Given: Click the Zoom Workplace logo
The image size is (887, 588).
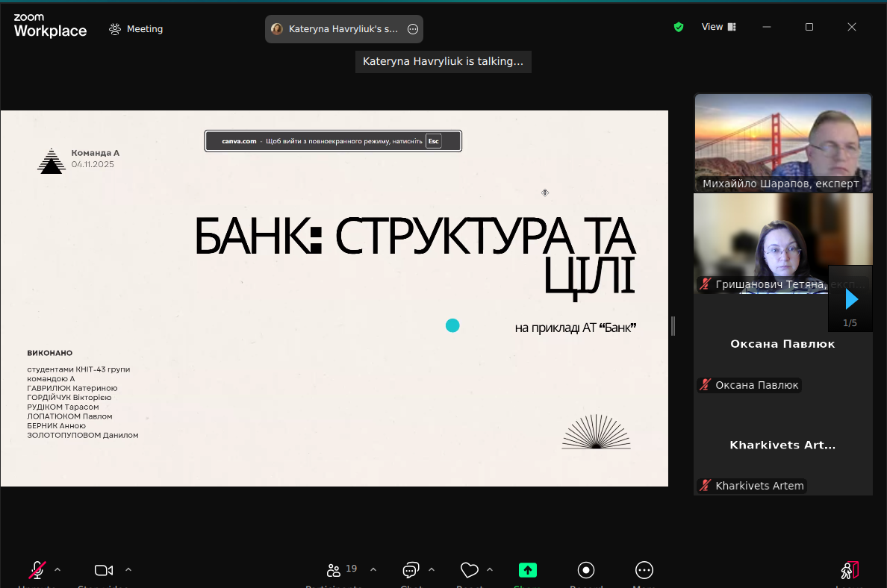Looking at the screenshot, I should [50, 26].
